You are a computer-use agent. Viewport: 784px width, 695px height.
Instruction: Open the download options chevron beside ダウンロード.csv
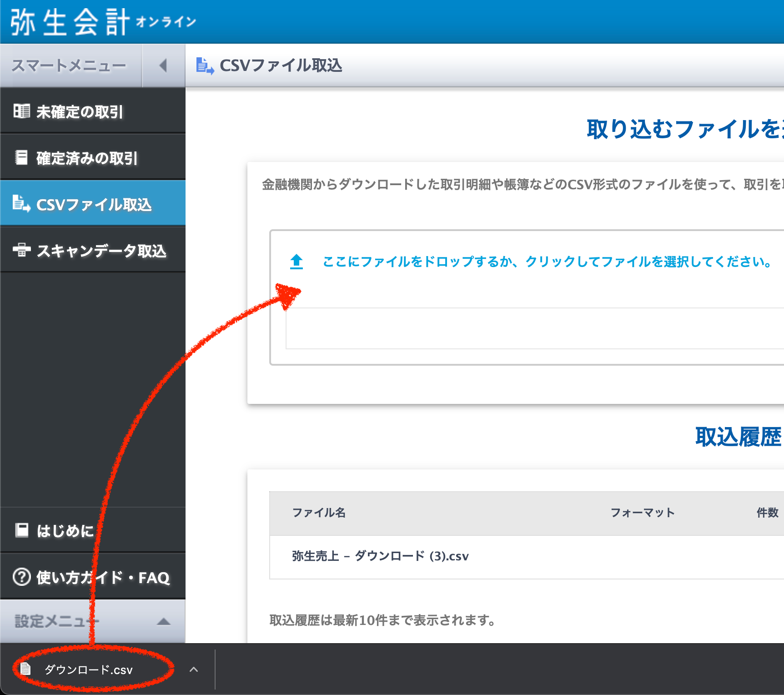pos(194,669)
